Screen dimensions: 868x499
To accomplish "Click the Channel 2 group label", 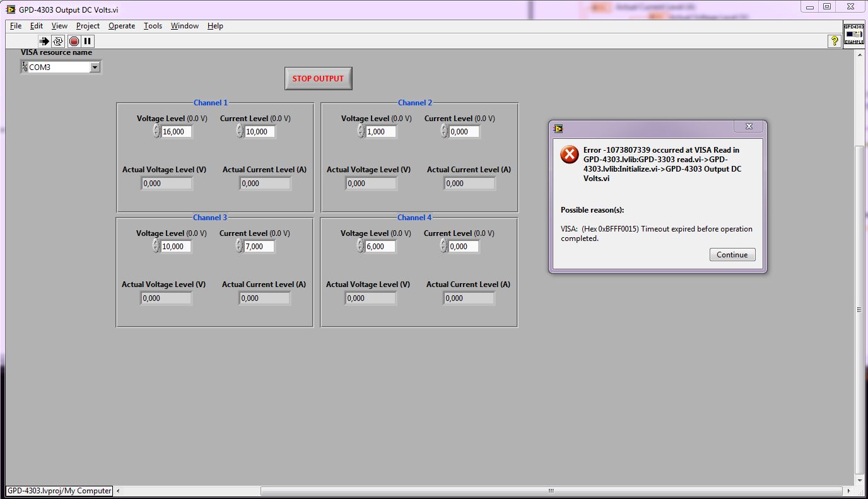I will pyautogui.click(x=415, y=103).
